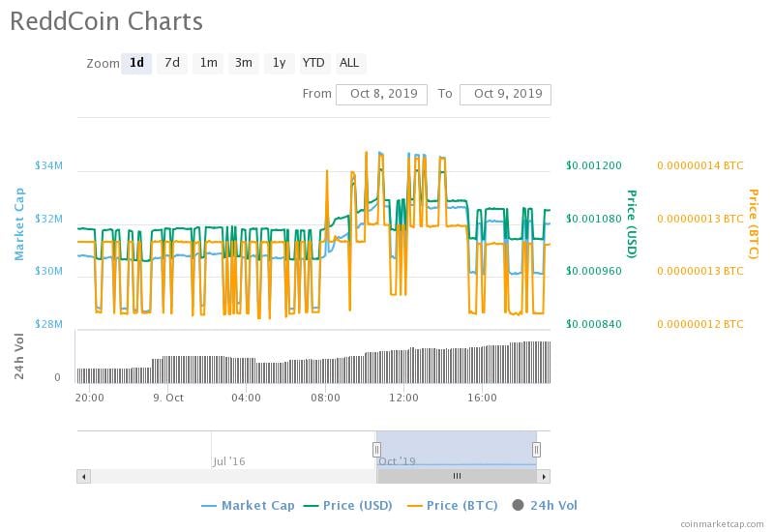Switch zoom to 1m
The height and width of the screenshot is (532, 774).
(208, 63)
